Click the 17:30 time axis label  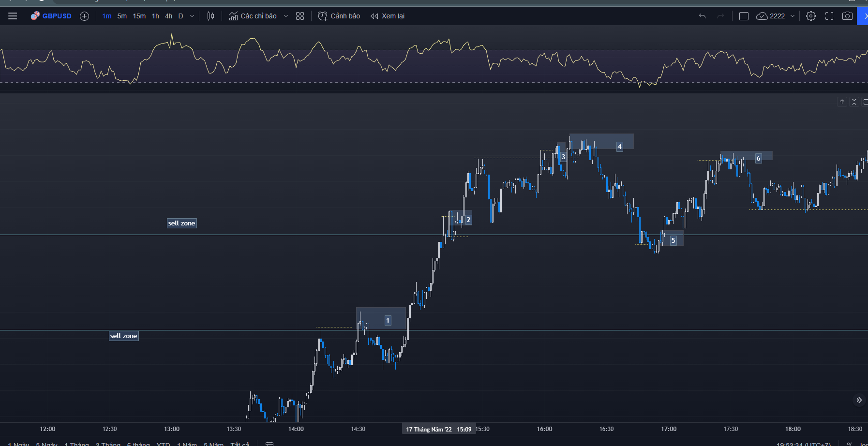[731, 429]
